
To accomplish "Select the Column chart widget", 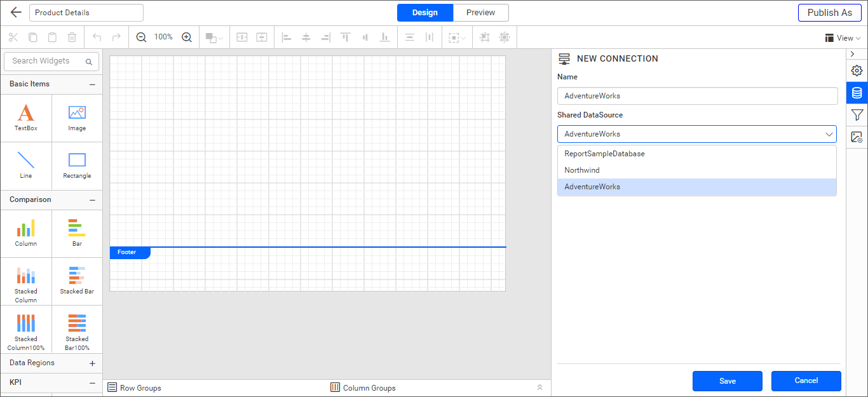I will click(25, 233).
